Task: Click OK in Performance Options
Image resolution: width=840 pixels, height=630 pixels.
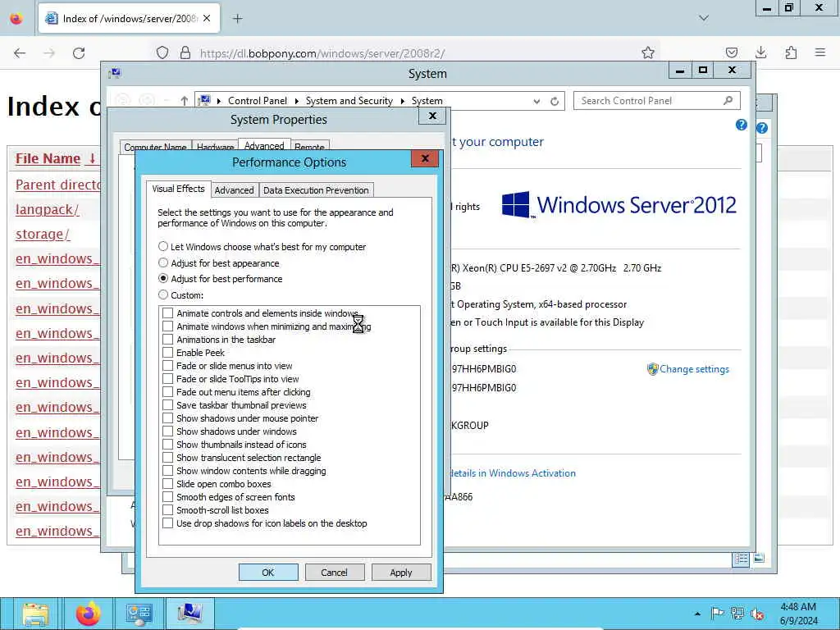Action: [x=268, y=572]
